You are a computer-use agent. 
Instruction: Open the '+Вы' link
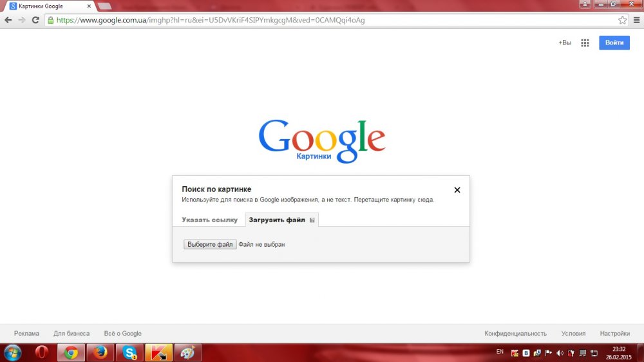[x=565, y=43]
